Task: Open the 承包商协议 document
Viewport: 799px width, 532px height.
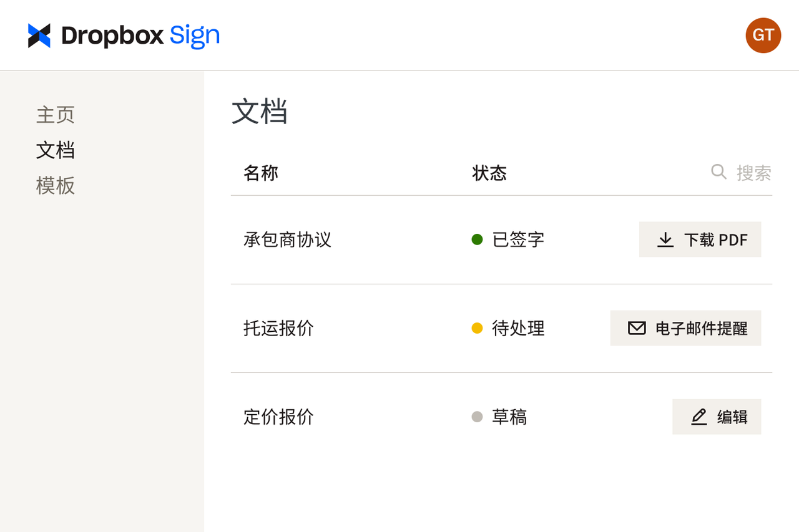Action: (x=288, y=239)
